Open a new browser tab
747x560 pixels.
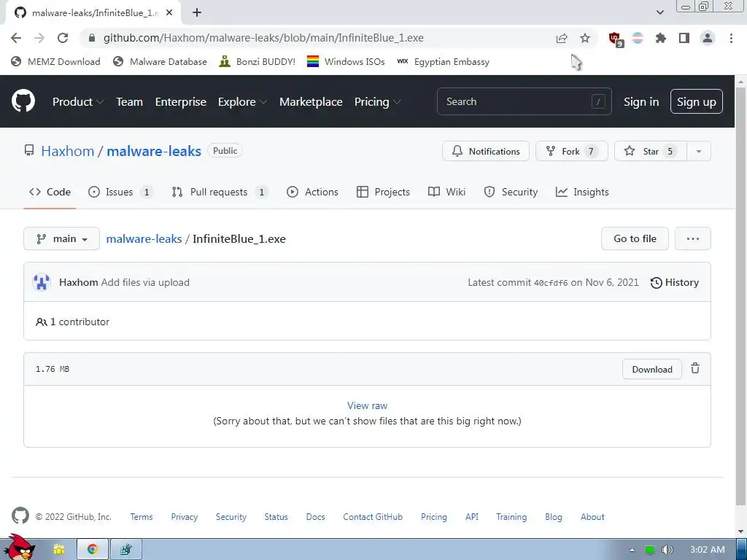[197, 13]
